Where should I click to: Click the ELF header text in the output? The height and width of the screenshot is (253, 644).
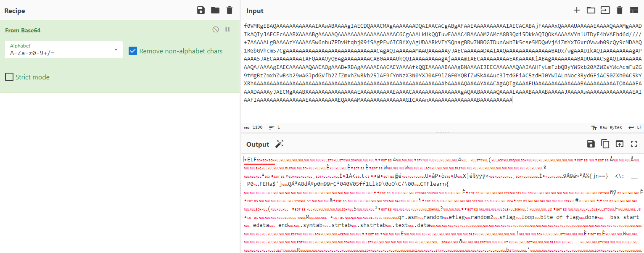coord(252,159)
